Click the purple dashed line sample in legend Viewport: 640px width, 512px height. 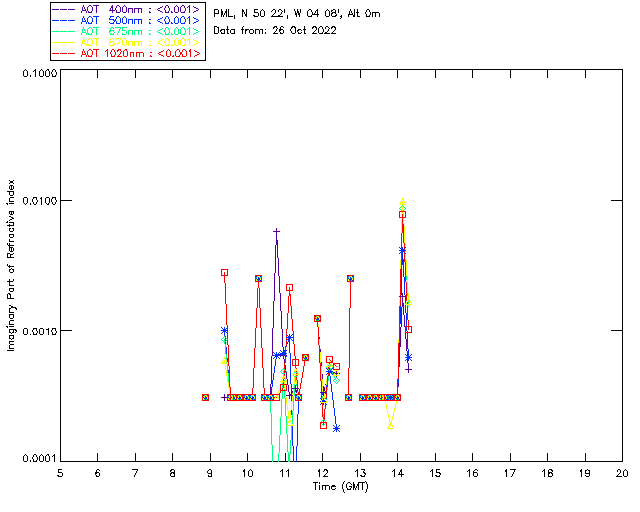click(64, 9)
